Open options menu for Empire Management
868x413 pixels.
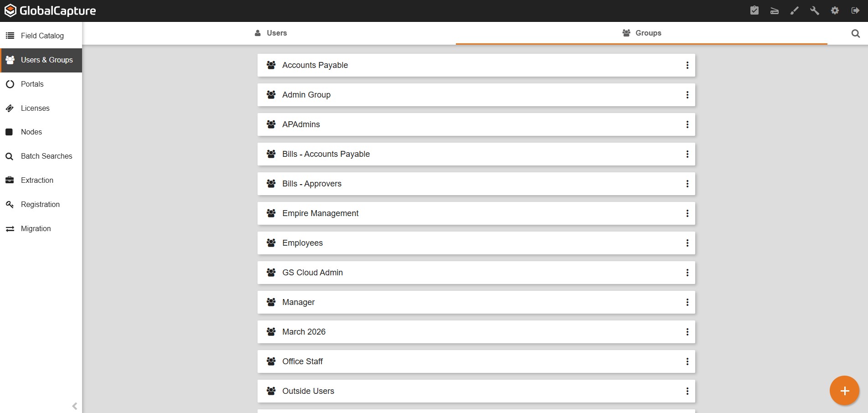click(x=687, y=213)
